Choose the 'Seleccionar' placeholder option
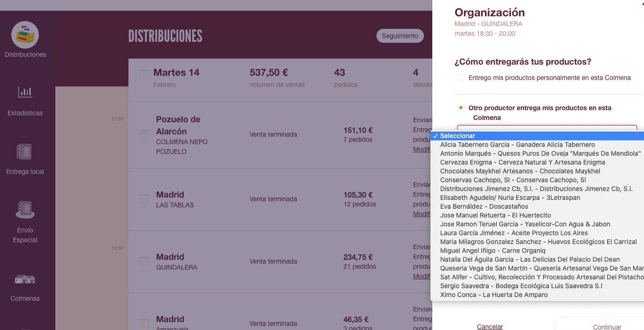Viewport: 644px width, 330px height. (537, 136)
